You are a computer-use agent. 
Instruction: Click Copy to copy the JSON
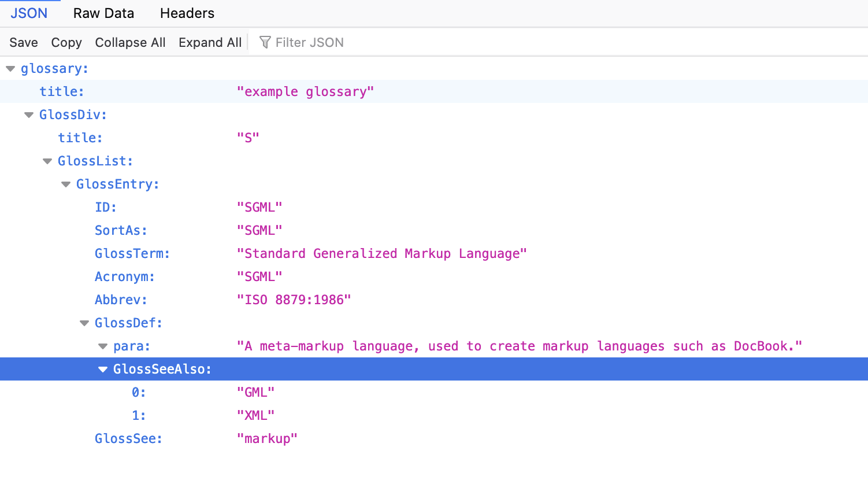(x=66, y=42)
